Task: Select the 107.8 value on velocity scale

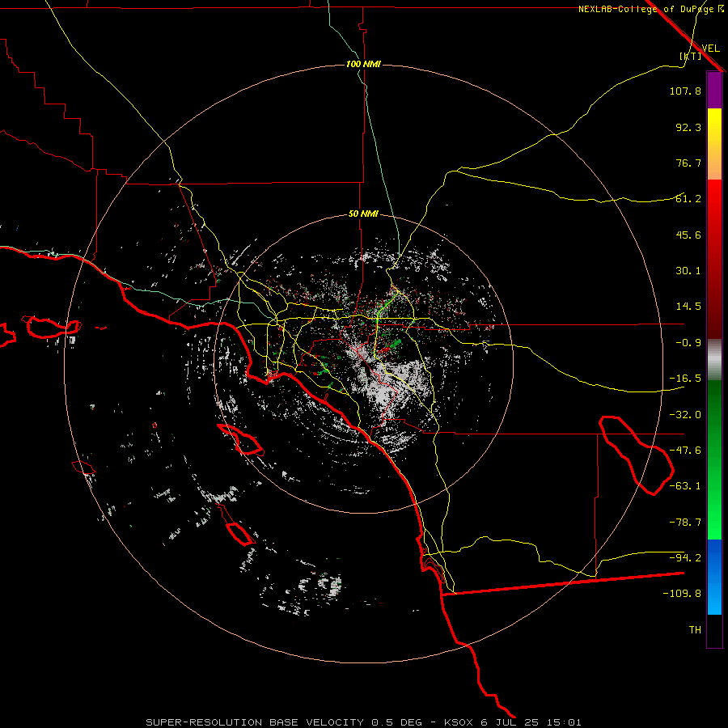Action: [x=685, y=91]
